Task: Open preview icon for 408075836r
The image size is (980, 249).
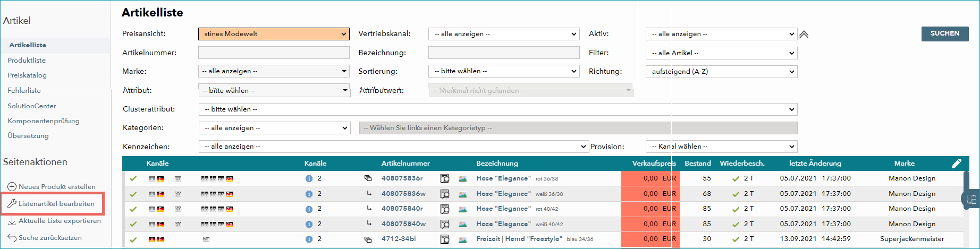Action: click(445, 179)
